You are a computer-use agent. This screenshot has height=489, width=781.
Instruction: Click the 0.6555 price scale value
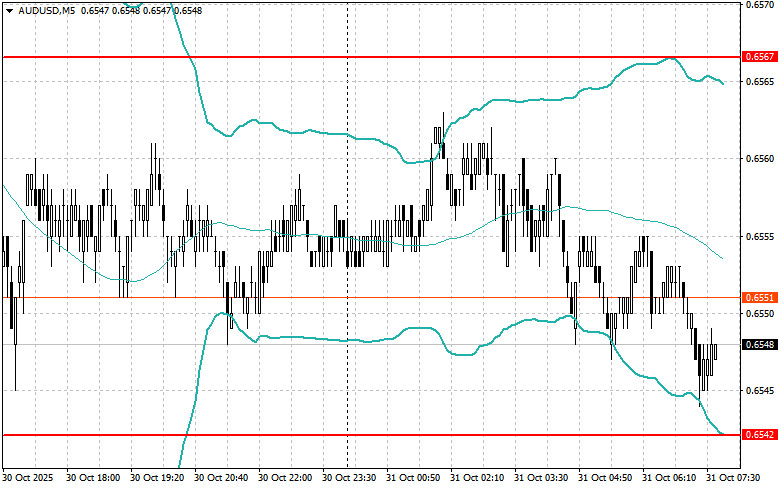tap(760, 237)
